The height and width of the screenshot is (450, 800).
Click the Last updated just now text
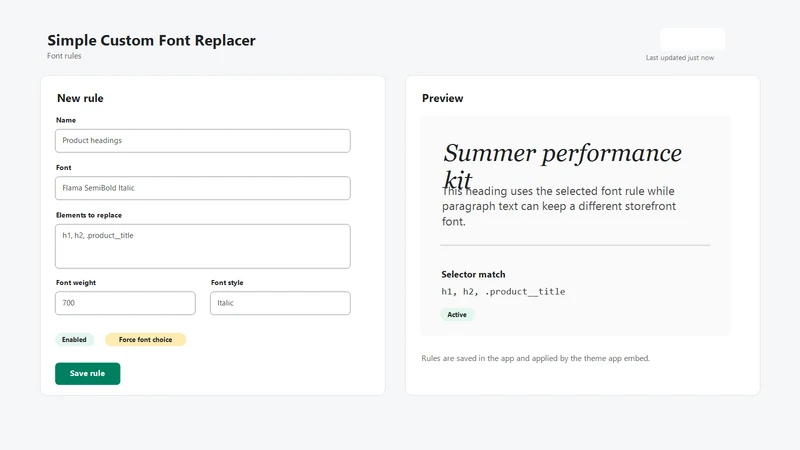(680, 58)
